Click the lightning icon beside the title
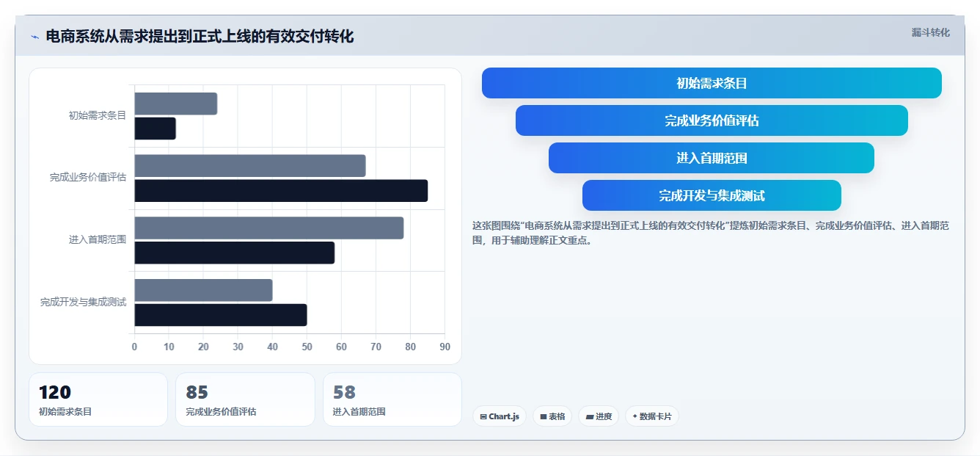 coord(34,37)
